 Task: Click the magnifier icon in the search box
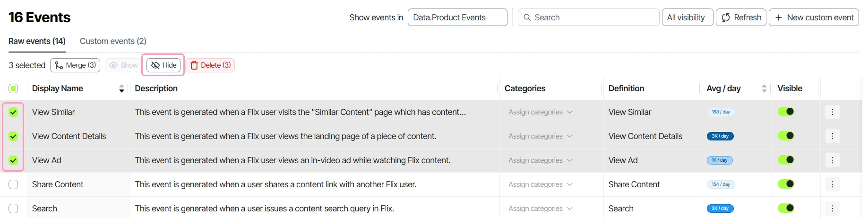point(527,17)
